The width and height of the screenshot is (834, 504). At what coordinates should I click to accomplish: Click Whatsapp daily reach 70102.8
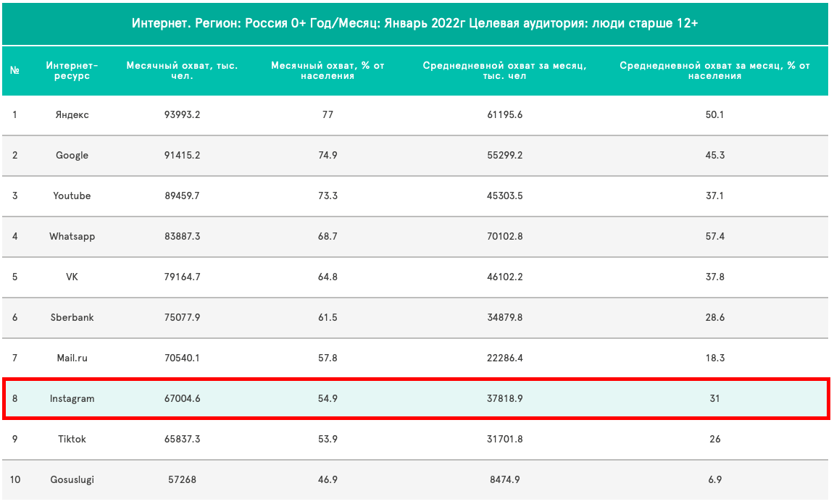click(x=505, y=237)
